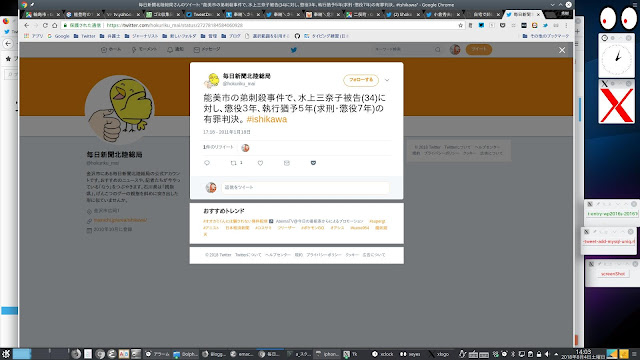Screen dimensions: 640x360
Task: Click the xlogo task in the taskbar
Action: coord(440,354)
